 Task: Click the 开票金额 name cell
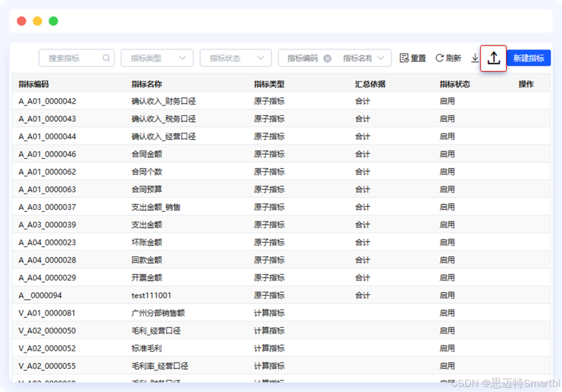click(x=147, y=278)
